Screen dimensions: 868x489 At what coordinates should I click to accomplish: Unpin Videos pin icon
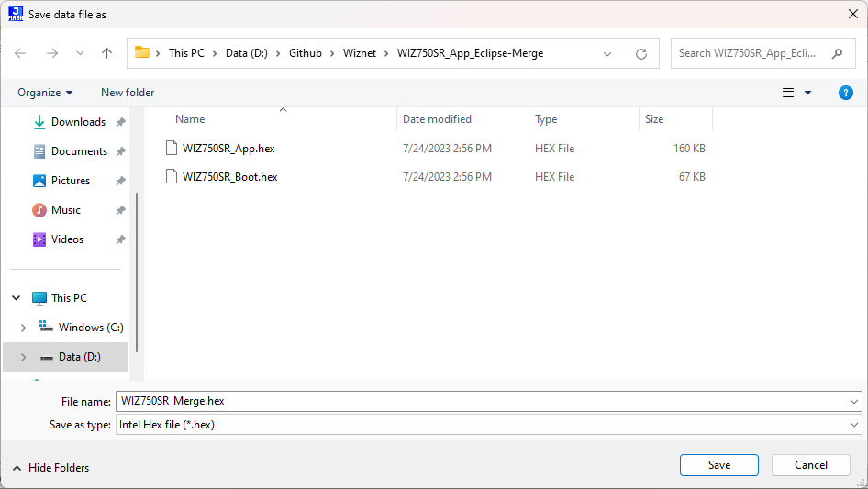(x=120, y=239)
